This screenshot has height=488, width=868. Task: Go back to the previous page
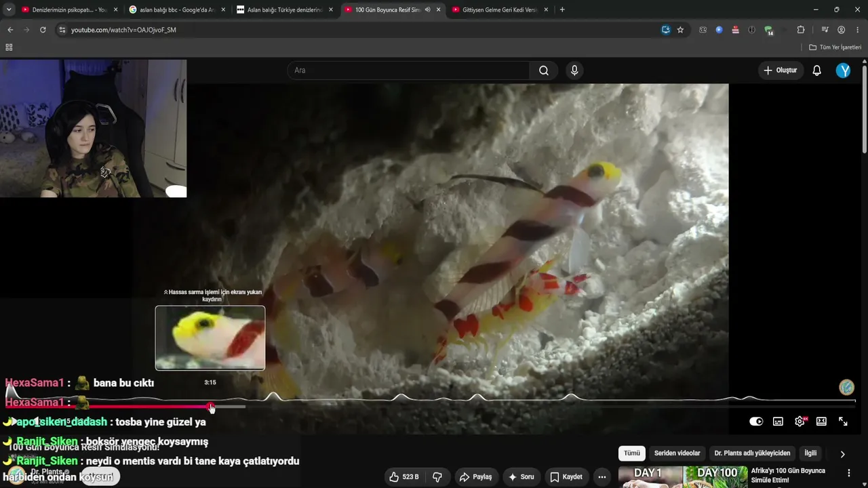pos(10,30)
